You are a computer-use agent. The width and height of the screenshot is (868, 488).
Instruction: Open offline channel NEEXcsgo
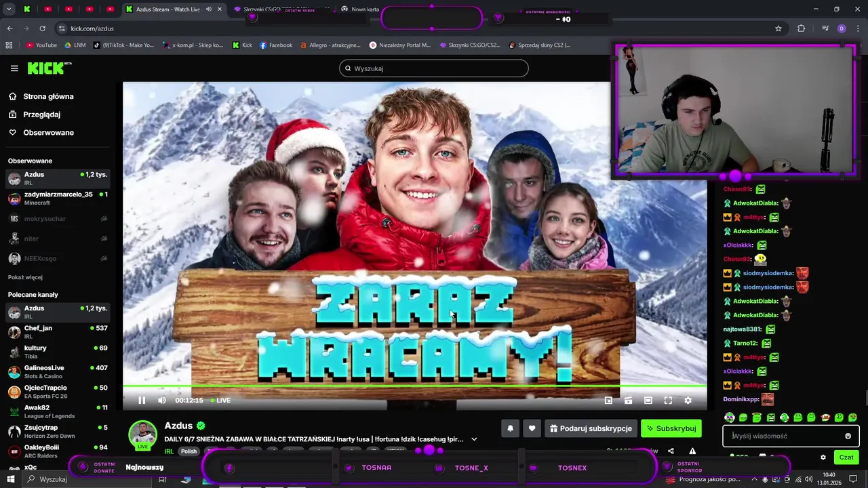[58, 259]
